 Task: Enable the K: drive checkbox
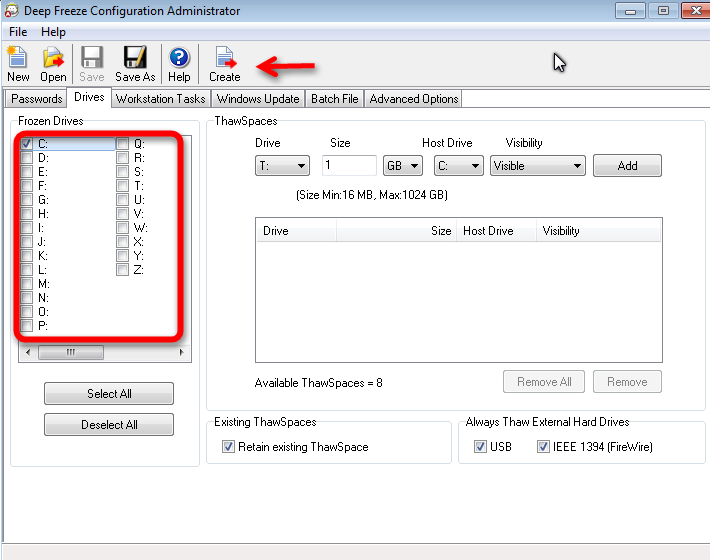click(27, 256)
